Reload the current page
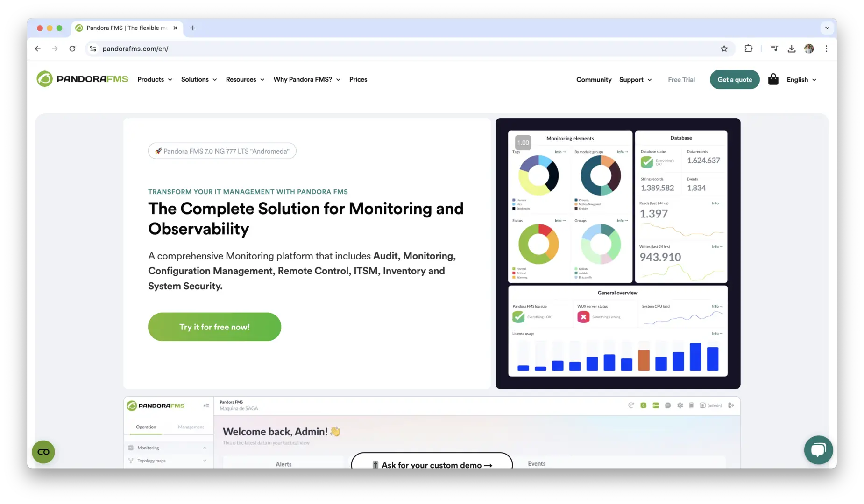The height and width of the screenshot is (504, 864). click(x=72, y=49)
